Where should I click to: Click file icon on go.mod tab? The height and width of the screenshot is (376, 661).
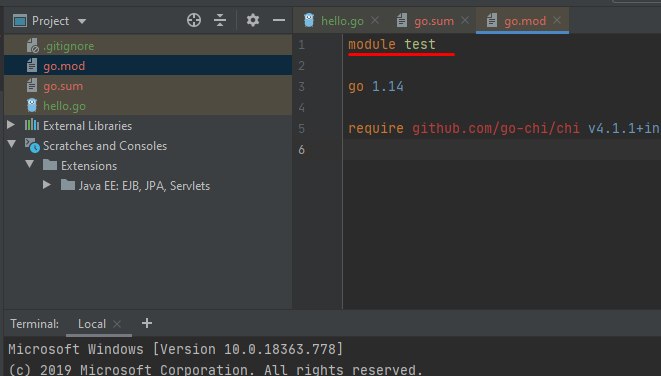click(492, 20)
